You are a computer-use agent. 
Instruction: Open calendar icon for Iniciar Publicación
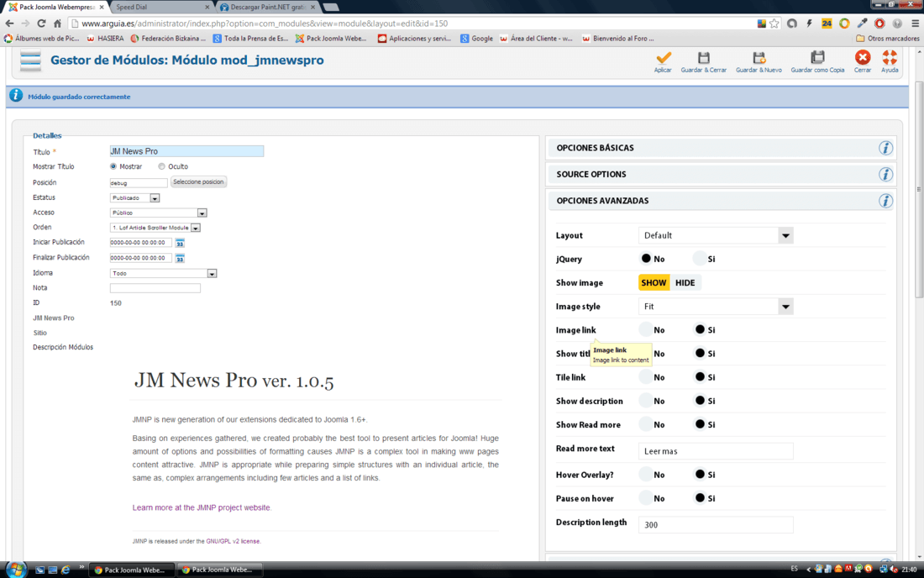tap(180, 243)
